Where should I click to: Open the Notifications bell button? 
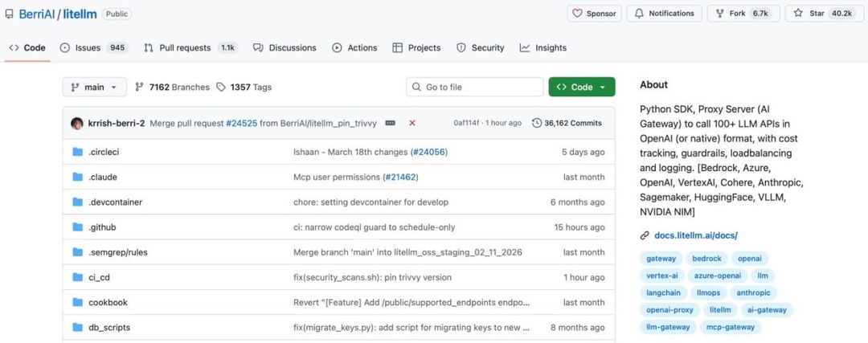[x=664, y=14]
